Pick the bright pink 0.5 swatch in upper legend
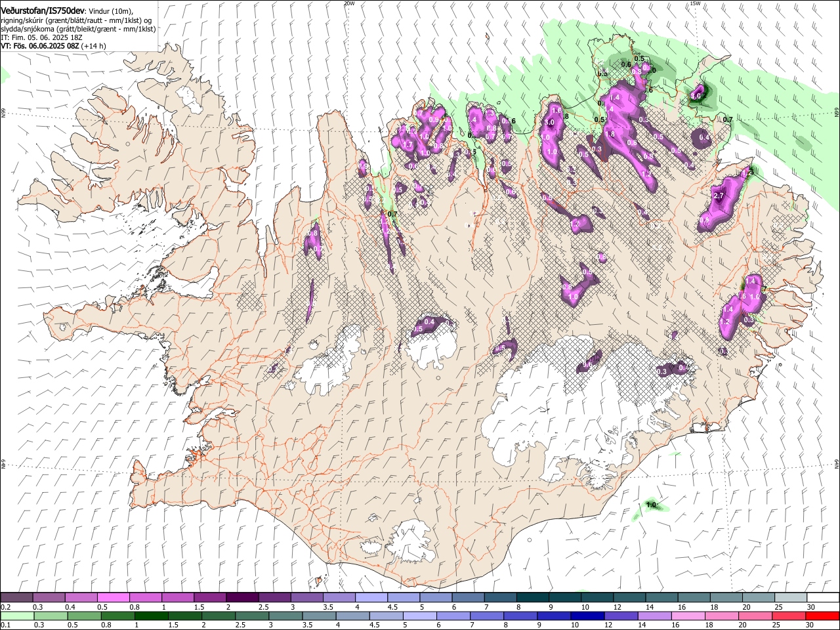Viewport: 840px width, 630px height. [113, 598]
